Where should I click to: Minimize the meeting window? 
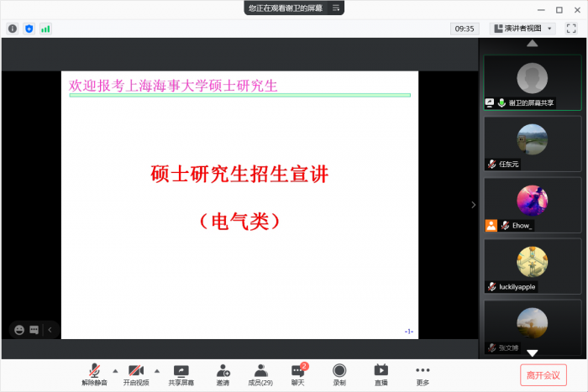pos(541,10)
